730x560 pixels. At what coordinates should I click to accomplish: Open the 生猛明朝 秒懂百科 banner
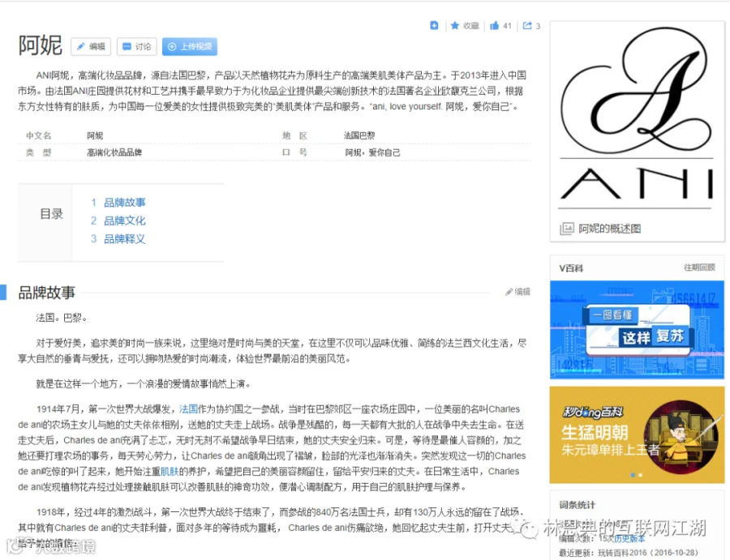point(637,435)
